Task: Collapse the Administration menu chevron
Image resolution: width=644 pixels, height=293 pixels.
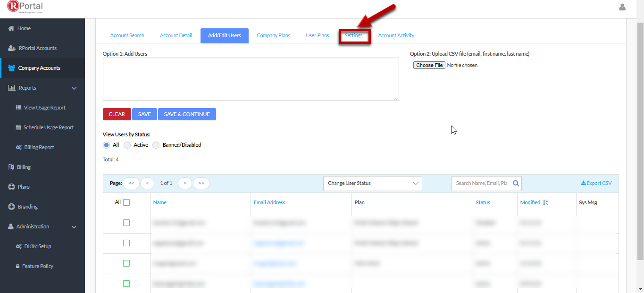Action: pos(74,227)
